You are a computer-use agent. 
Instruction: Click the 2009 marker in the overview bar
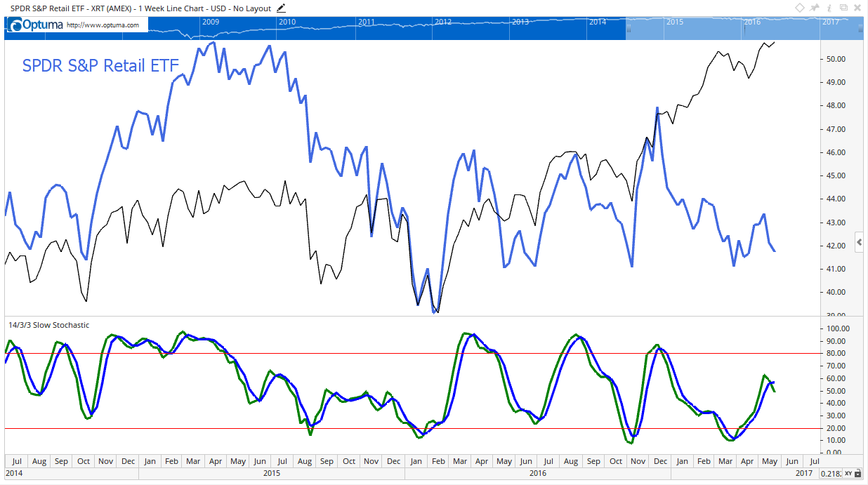click(x=210, y=22)
